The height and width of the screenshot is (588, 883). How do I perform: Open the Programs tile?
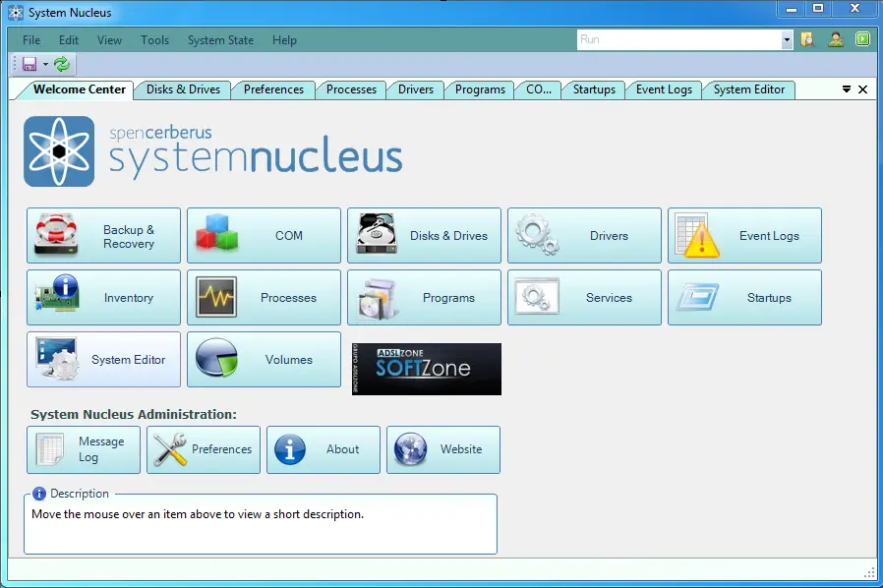pyautogui.click(x=424, y=297)
